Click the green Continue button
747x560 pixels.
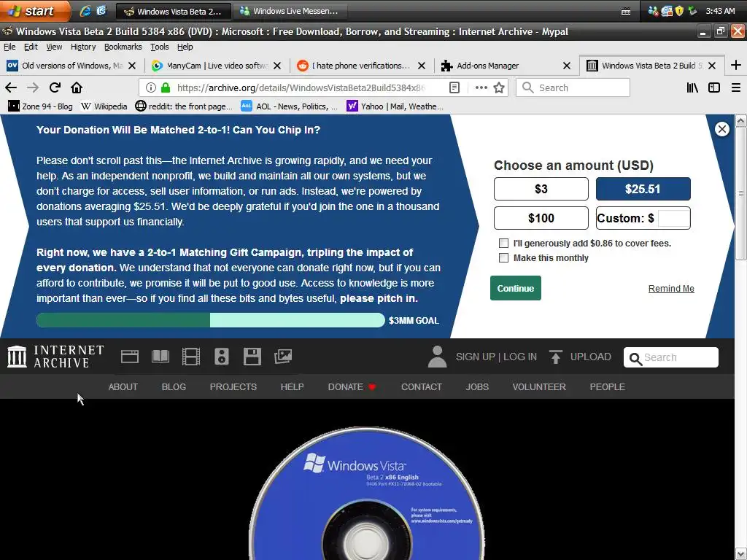point(516,288)
